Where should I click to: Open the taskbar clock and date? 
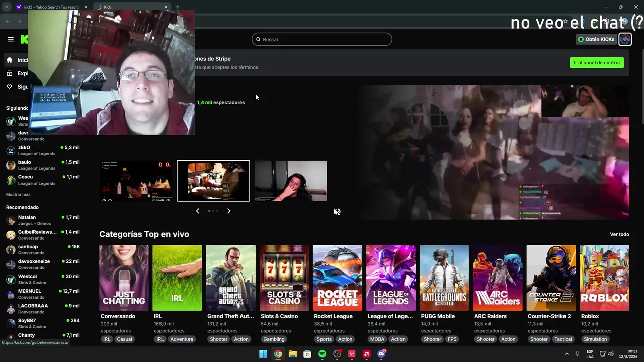[628, 354]
